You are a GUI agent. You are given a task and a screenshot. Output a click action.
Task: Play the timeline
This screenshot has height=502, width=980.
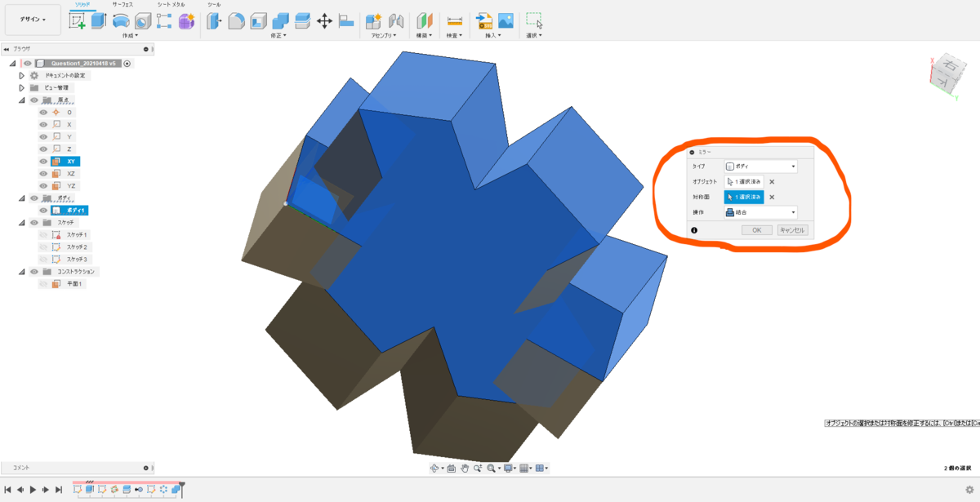32,490
